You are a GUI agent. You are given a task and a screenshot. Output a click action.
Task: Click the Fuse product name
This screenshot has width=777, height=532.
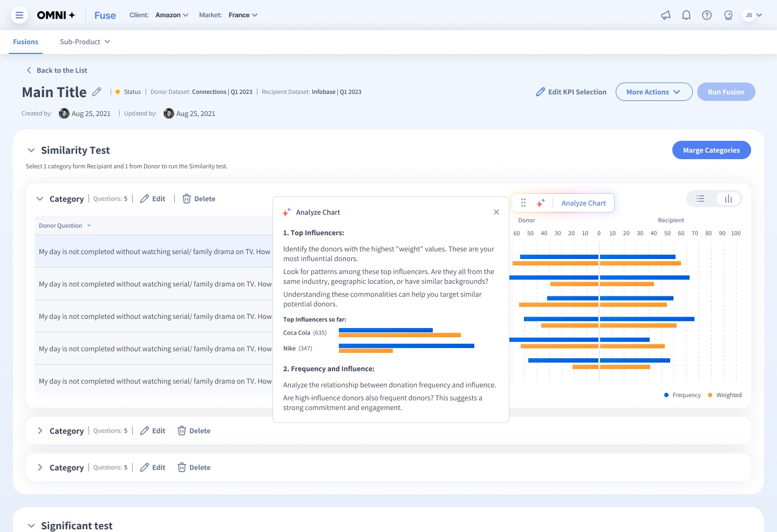[105, 15]
